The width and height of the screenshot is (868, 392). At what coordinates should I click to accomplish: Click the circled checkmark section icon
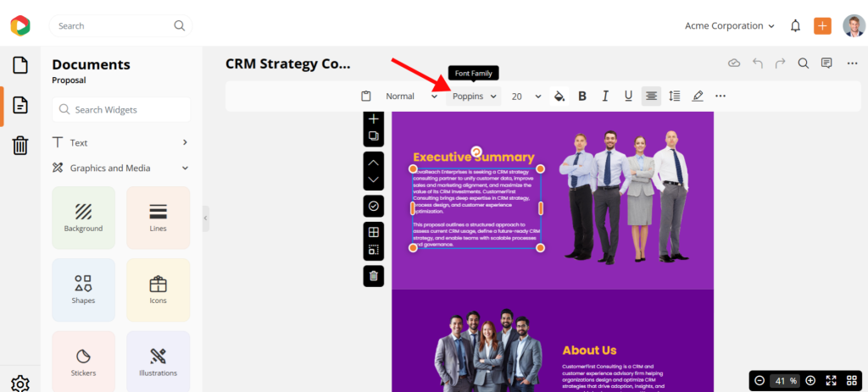(x=374, y=207)
